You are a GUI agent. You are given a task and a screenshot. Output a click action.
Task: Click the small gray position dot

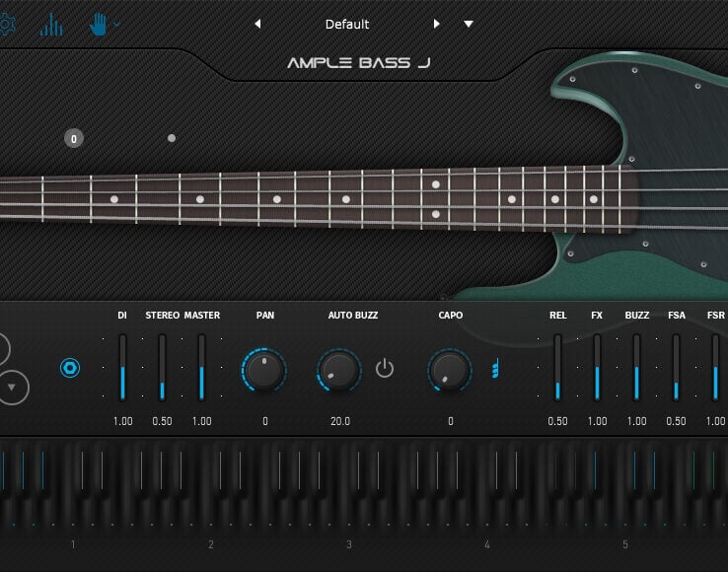click(x=172, y=138)
